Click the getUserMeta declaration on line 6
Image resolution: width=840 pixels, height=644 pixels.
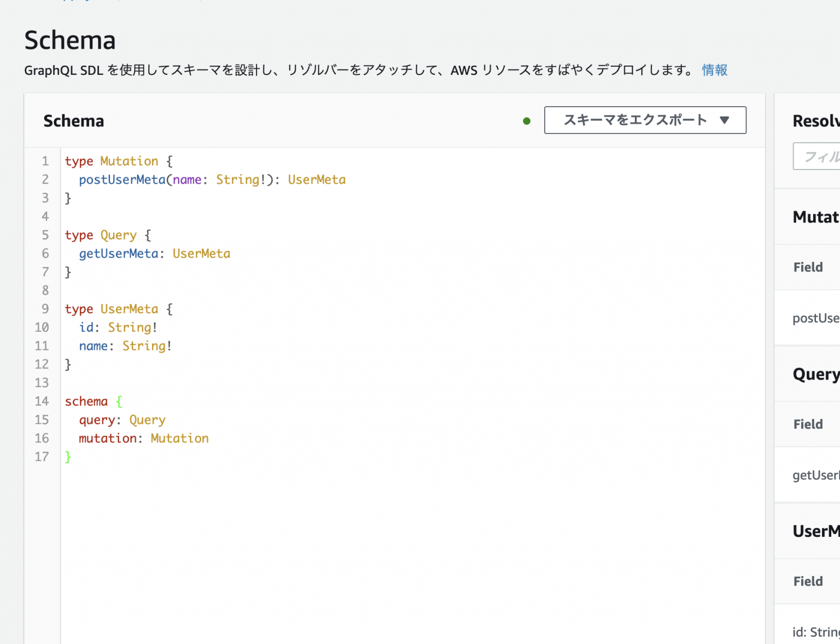pos(118,253)
